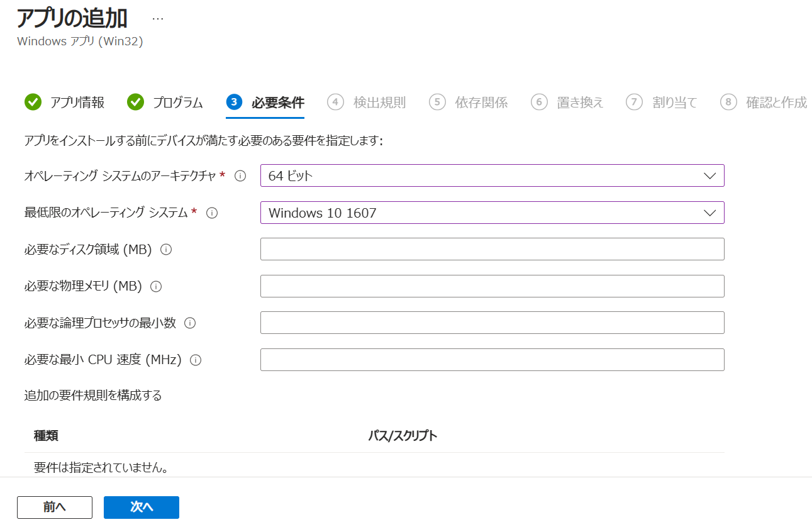Focus the 必要なディスク領域 (MB) input field
The width and height of the screenshot is (812, 527).
[x=492, y=249]
